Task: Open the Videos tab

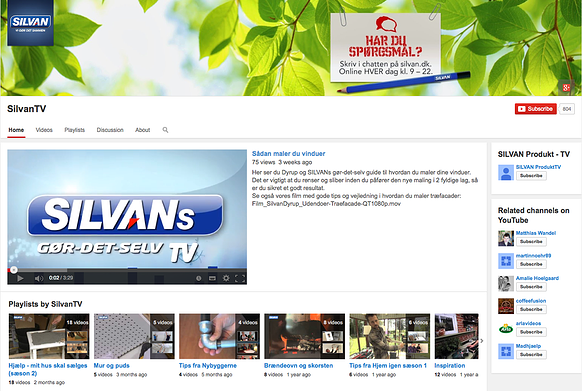Action: click(x=44, y=130)
